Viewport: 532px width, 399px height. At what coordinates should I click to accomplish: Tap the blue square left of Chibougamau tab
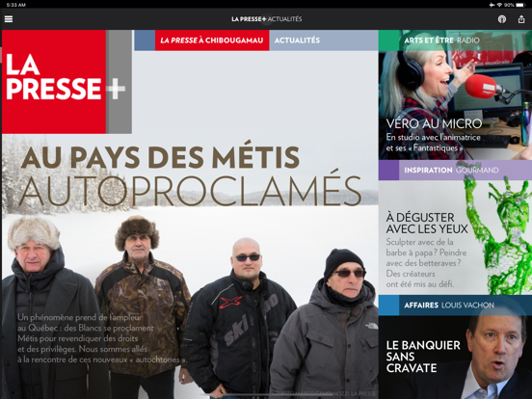pyautogui.click(x=145, y=40)
